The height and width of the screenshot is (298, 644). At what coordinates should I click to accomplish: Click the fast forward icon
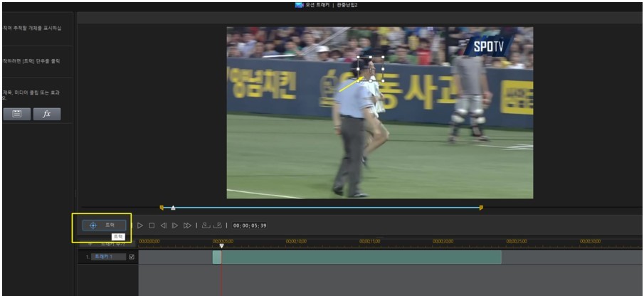pyautogui.click(x=187, y=225)
